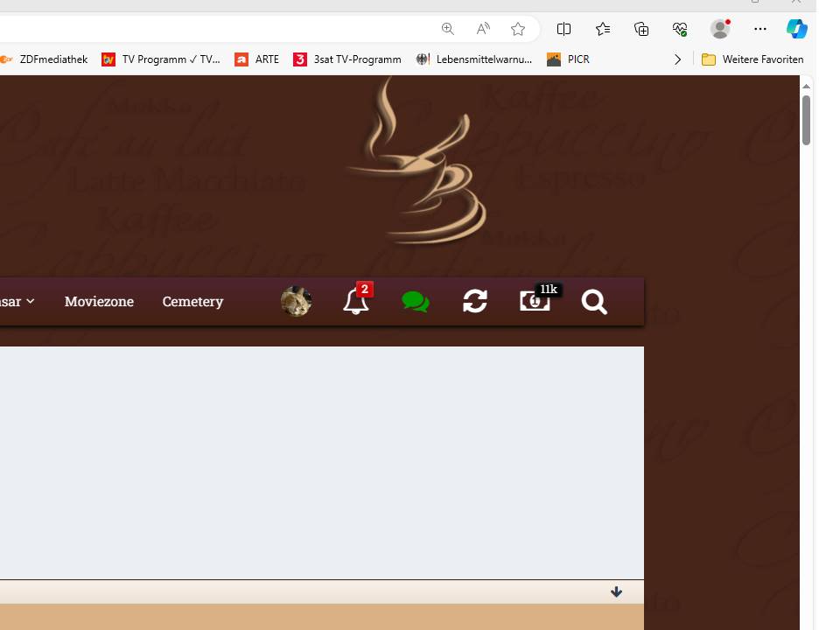Open the Moviezone menu item
This screenshot has width=840, height=630.
point(99,301)
